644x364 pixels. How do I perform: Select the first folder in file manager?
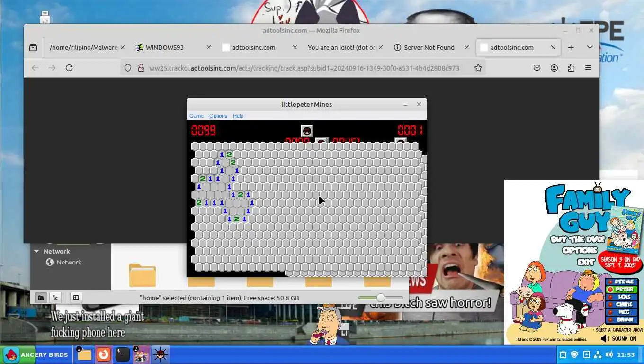tap(142, 275)
